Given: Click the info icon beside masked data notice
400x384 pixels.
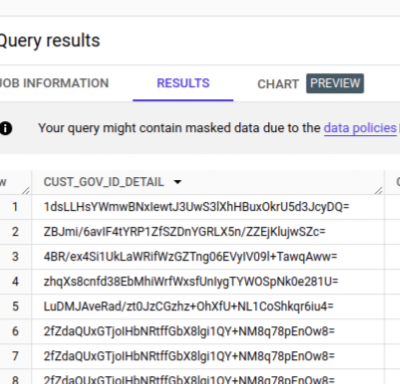Looking at the screenshot, I should click(5, 128).
